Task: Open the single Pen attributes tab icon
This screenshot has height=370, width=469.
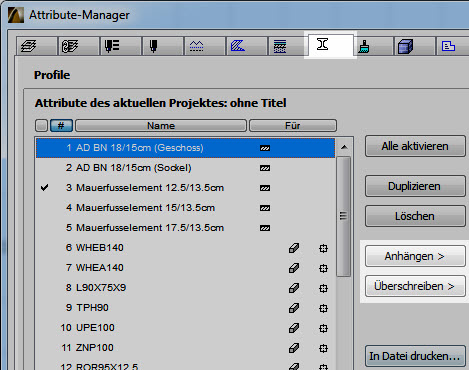Action: tap(153, 46)
